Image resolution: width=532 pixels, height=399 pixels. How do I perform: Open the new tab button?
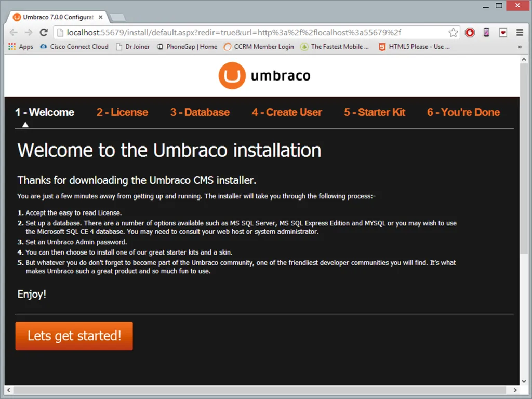point(118,17)
